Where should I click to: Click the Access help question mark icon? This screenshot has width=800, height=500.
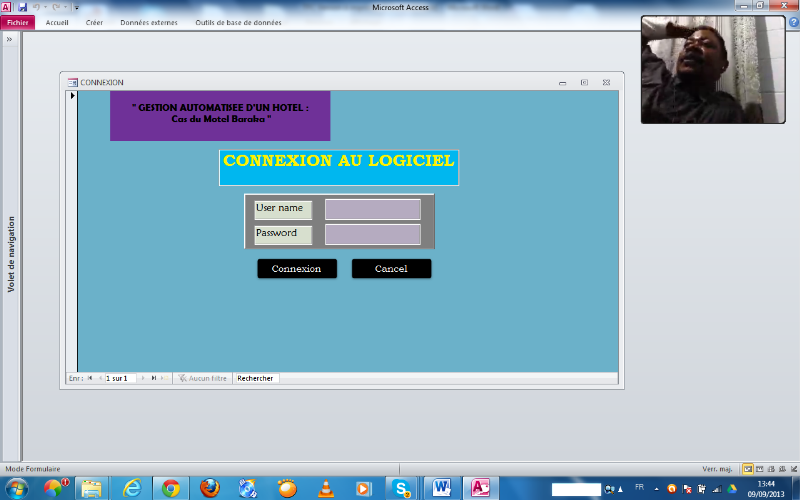coord(794,22)
